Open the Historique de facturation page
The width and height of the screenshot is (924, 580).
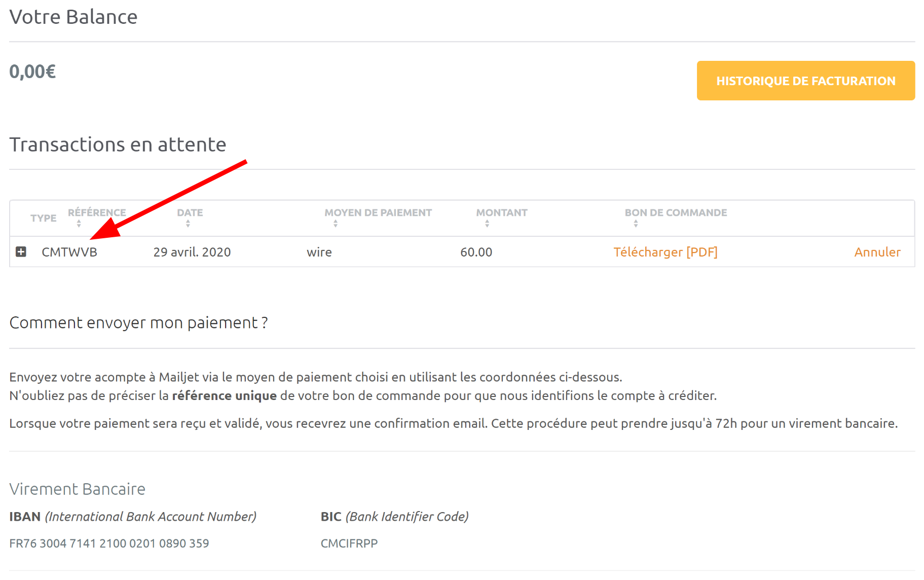[805, 81]
